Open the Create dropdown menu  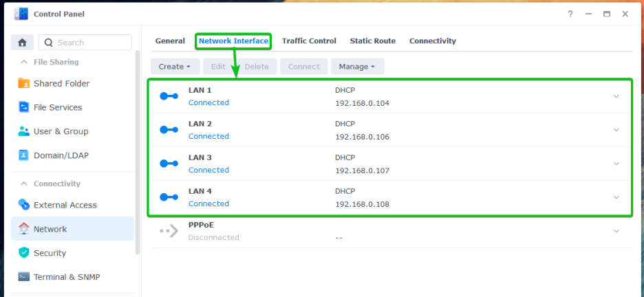click(175, 67)
